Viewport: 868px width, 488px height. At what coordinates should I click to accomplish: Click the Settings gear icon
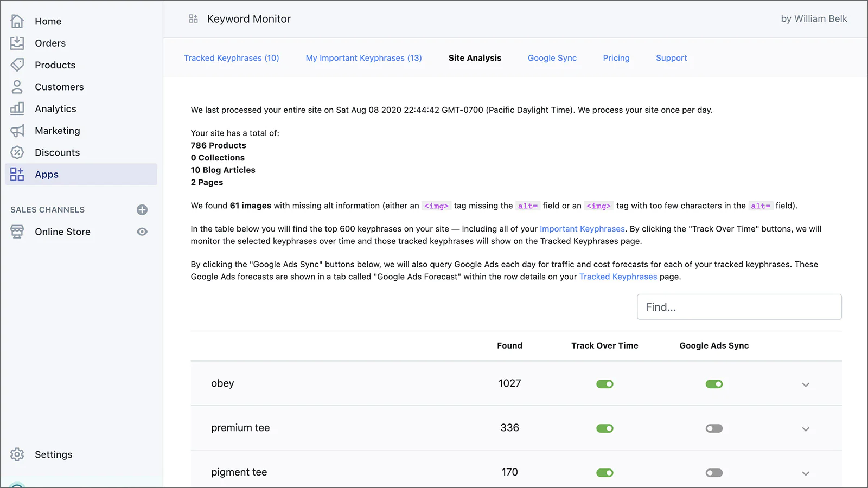[x=17, y=454]
